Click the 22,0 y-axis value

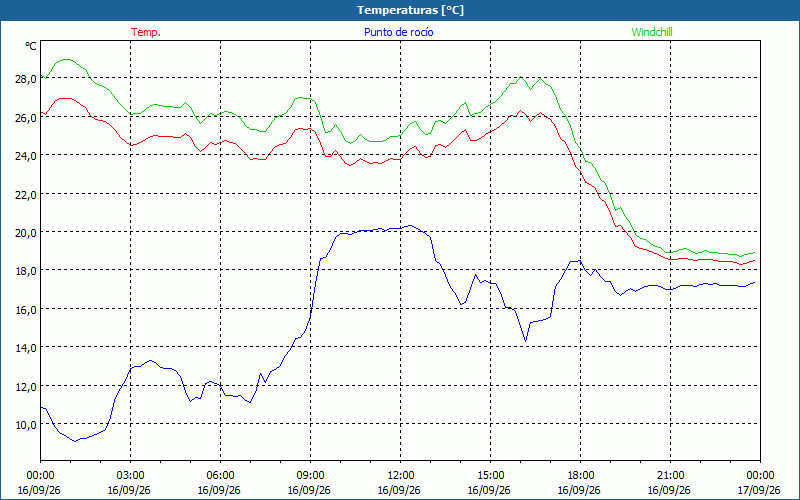tap(26, 194)
